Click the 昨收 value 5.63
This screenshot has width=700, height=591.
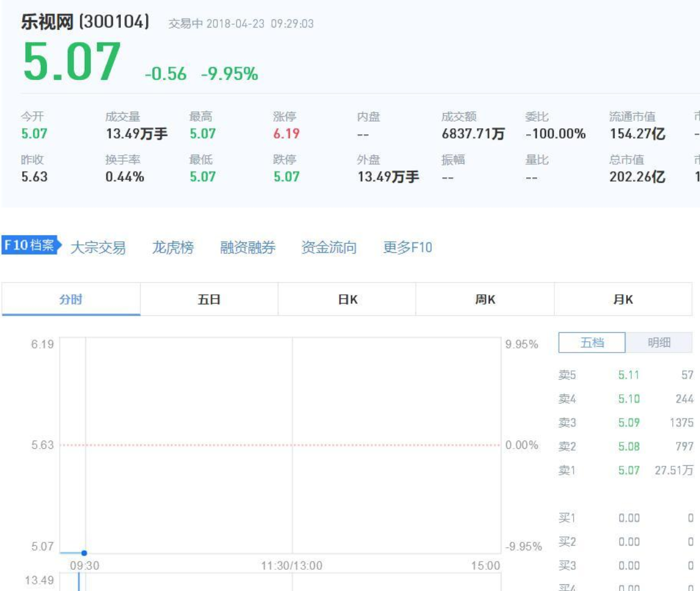[34, 177]
